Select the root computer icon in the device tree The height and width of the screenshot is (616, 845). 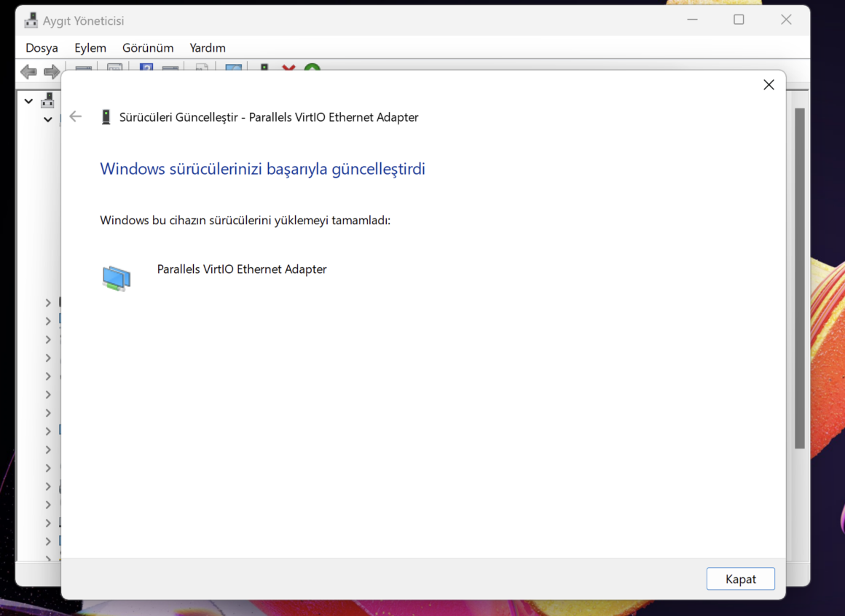[47, 100]
